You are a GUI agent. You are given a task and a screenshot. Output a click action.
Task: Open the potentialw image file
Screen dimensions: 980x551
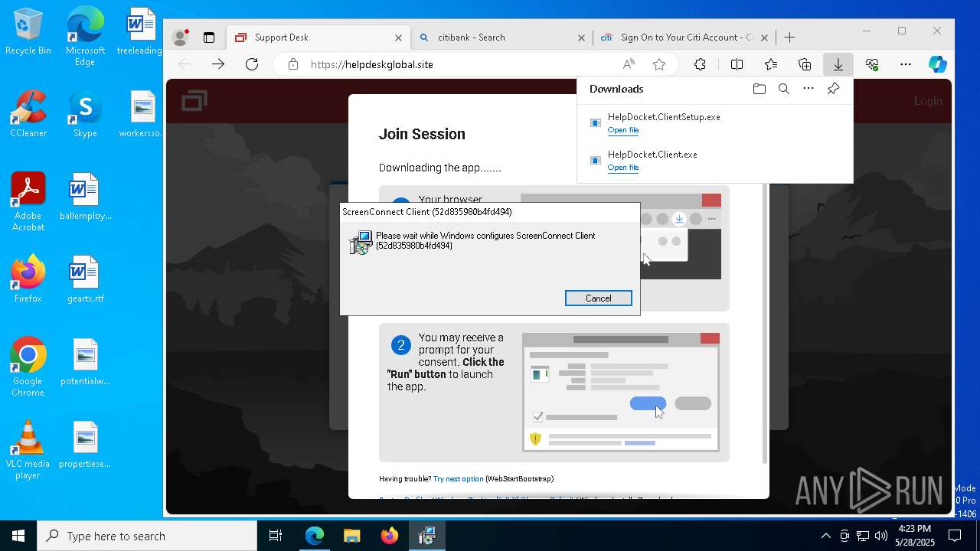(85, 363)
